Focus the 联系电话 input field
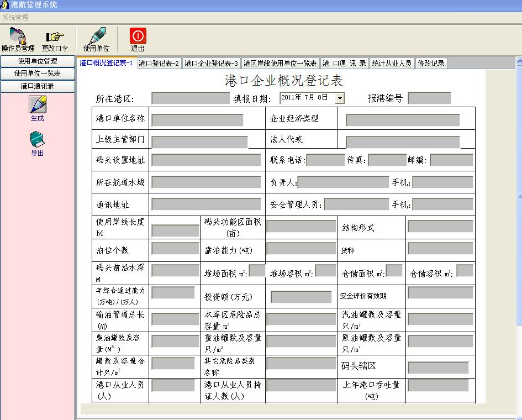The width and height of the screenshot is (522, 420). (325, 160)
